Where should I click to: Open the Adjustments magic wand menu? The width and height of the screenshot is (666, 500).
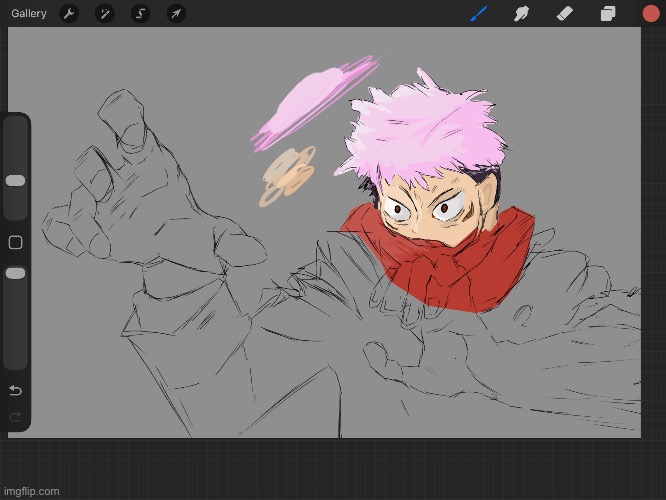[x=104, y=14]
